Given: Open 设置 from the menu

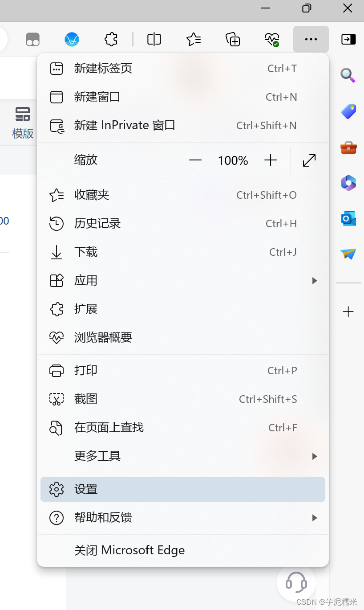Looking at the screenshot, I should click(183, 489).
